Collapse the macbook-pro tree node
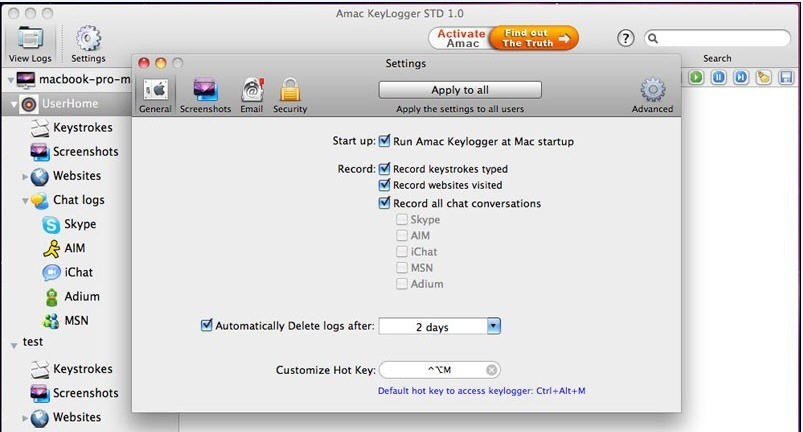The height and width of the screenshot is (432, 803). (11, 80)
